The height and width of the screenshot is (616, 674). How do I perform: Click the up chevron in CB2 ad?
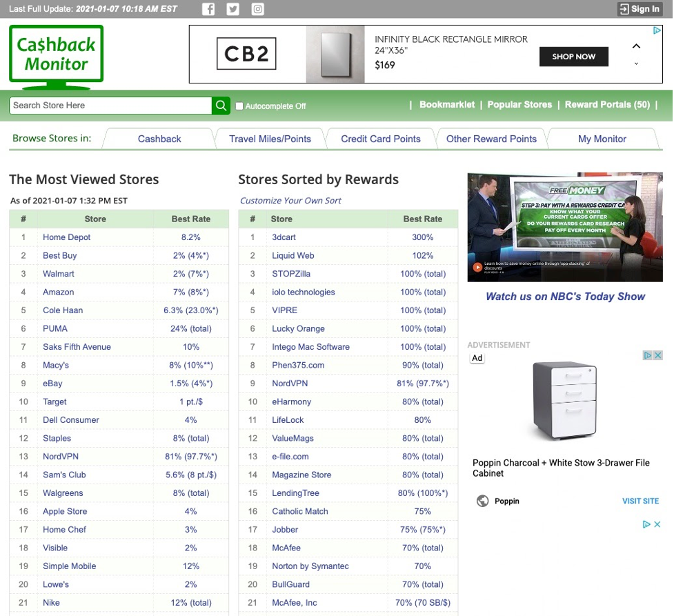(636, 47)
